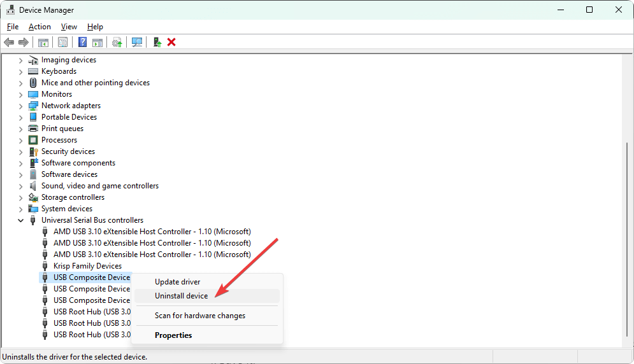
Task: Select the Mice and other pointing devices icon
Action: coord(33,83)
